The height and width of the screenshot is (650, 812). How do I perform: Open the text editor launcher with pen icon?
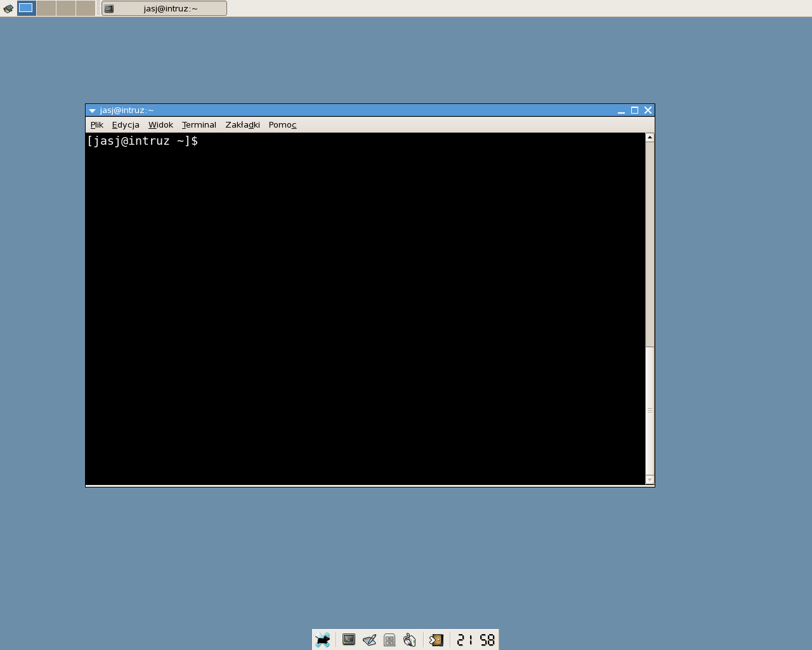click(x=369, y=640)
